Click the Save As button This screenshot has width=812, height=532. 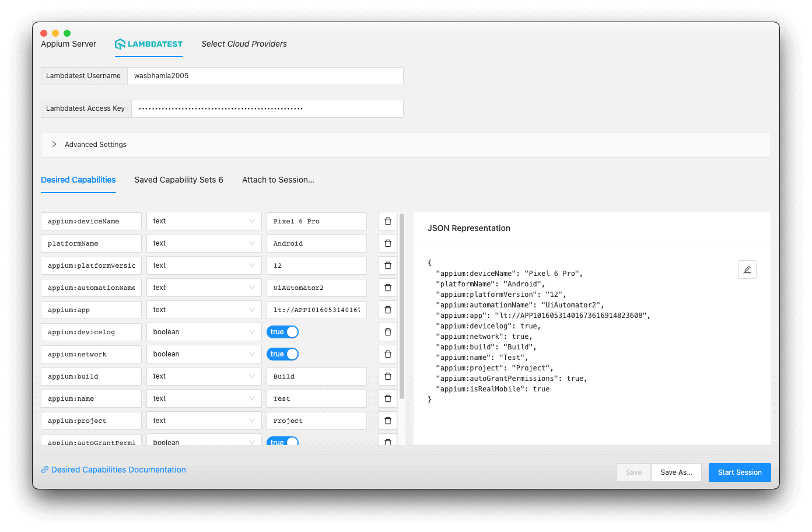click(676, 472)
